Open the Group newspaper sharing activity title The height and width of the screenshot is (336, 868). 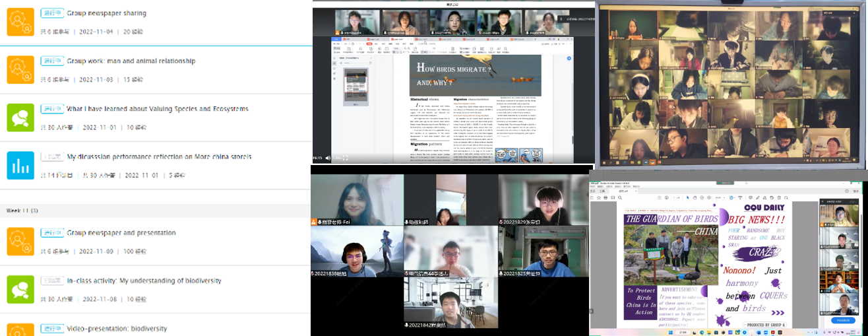[107, 13]
